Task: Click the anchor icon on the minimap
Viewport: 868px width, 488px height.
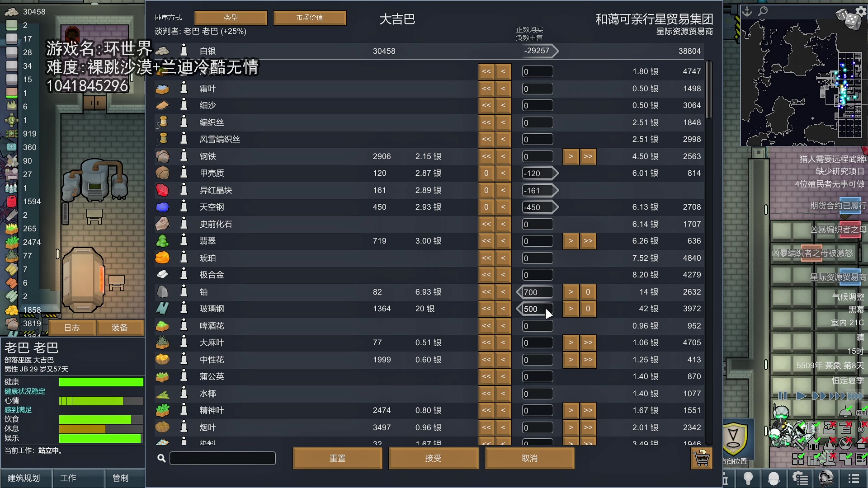Action: tap(747, 12)
